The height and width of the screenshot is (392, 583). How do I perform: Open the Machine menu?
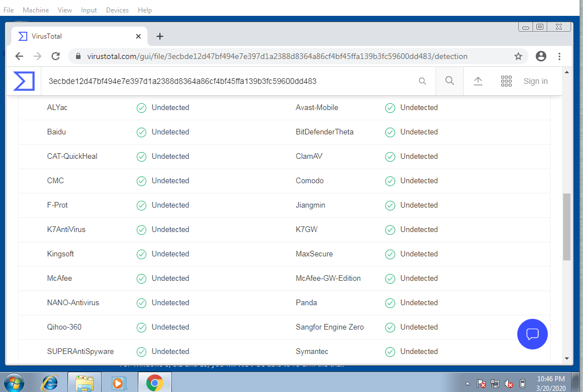click(x=36, y=10)
